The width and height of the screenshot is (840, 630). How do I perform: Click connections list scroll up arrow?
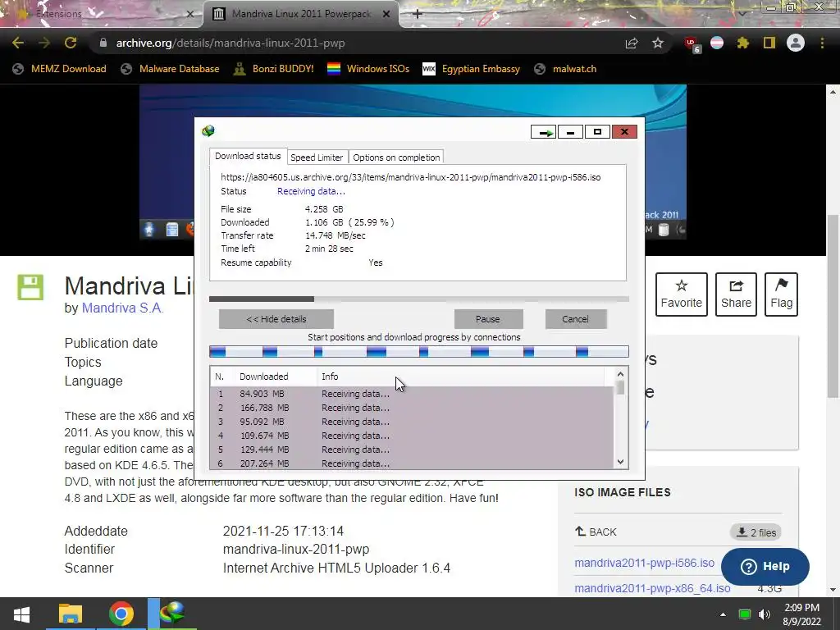pos(620,374)
